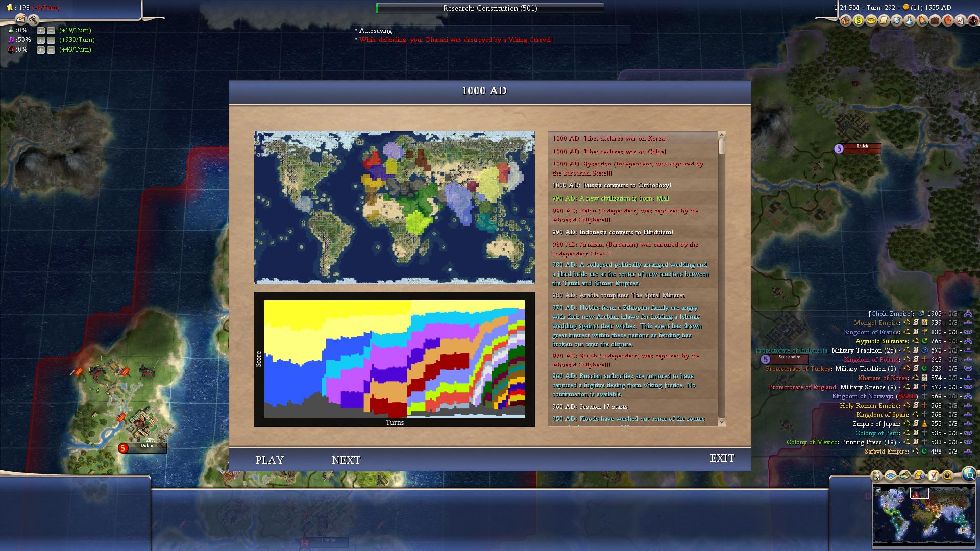Open the Civics advisor ring icon
Image resolution: width=980 pixels, height=551 pixels.
pyautogui.click(x=871, y=20)
